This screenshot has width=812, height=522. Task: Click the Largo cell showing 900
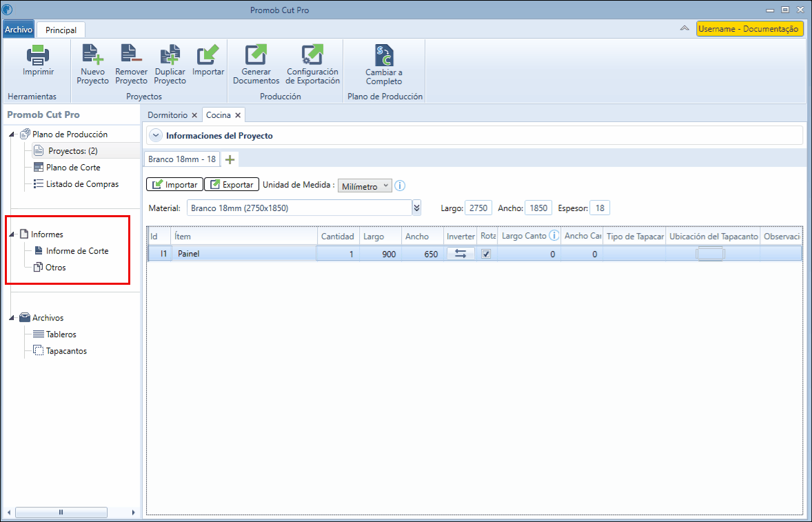coord(380,254)
